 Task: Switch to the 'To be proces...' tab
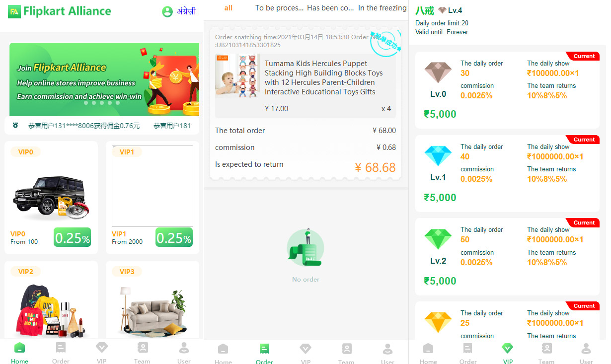[279, 8]
